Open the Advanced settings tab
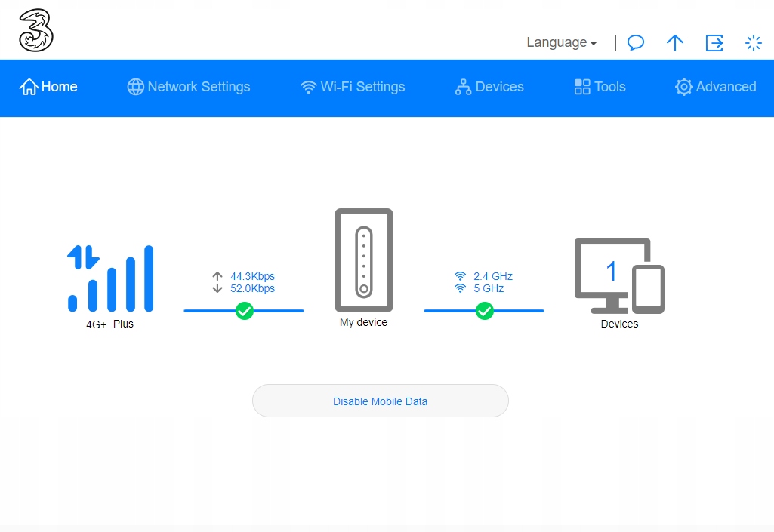The width and height of the screenshot is (774, 532). [716, 87]
